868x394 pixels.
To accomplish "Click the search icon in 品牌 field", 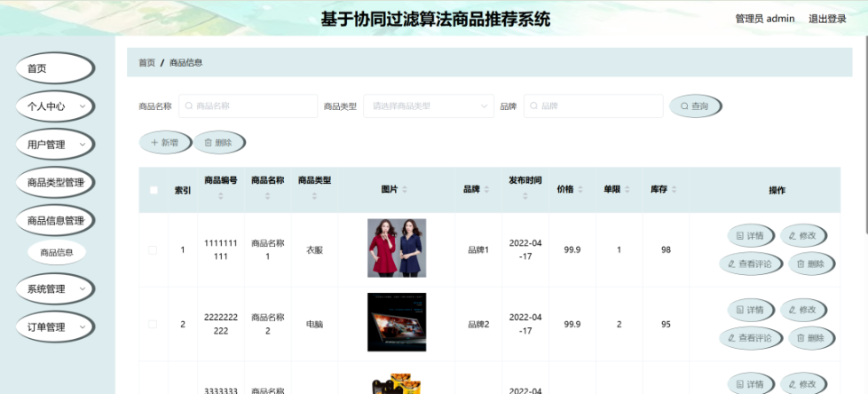I will (x=533, y=106).
